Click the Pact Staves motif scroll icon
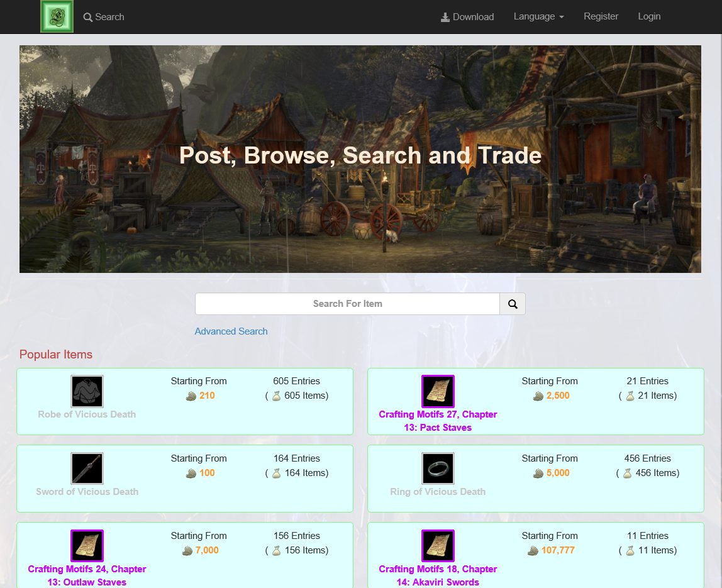Viewport: 722px width, 588px height. click(x=438, y=391)
